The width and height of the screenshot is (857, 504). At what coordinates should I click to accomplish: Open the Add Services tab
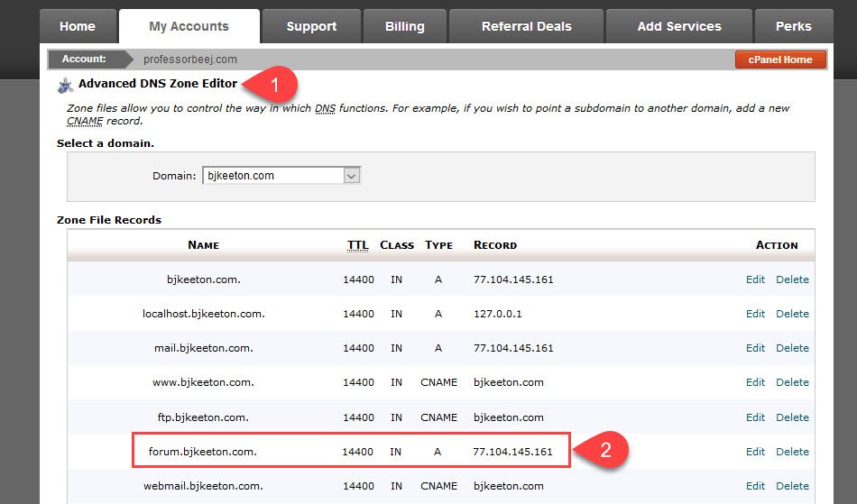[678, 26]
